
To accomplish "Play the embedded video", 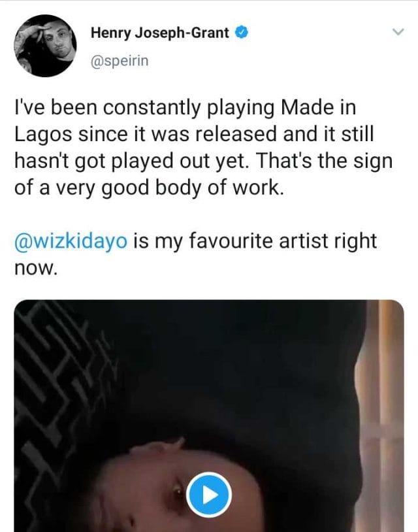I will click(209, 495).
